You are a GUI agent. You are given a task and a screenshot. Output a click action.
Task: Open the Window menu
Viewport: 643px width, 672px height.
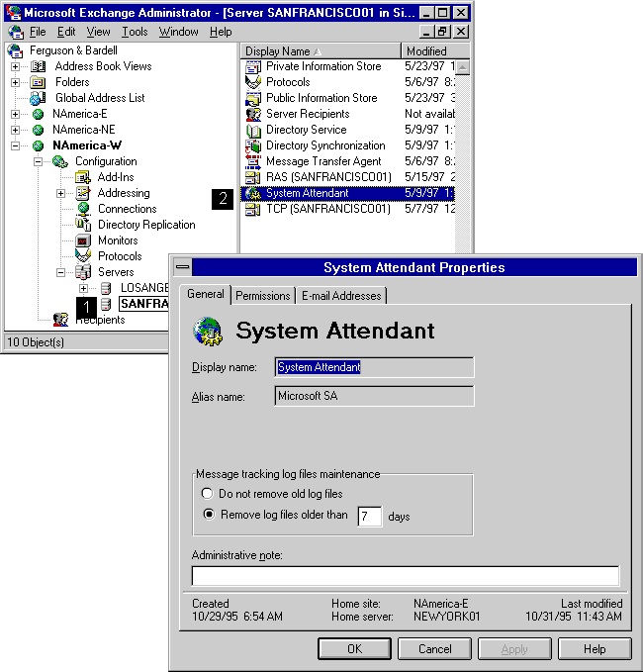[179, 32]
